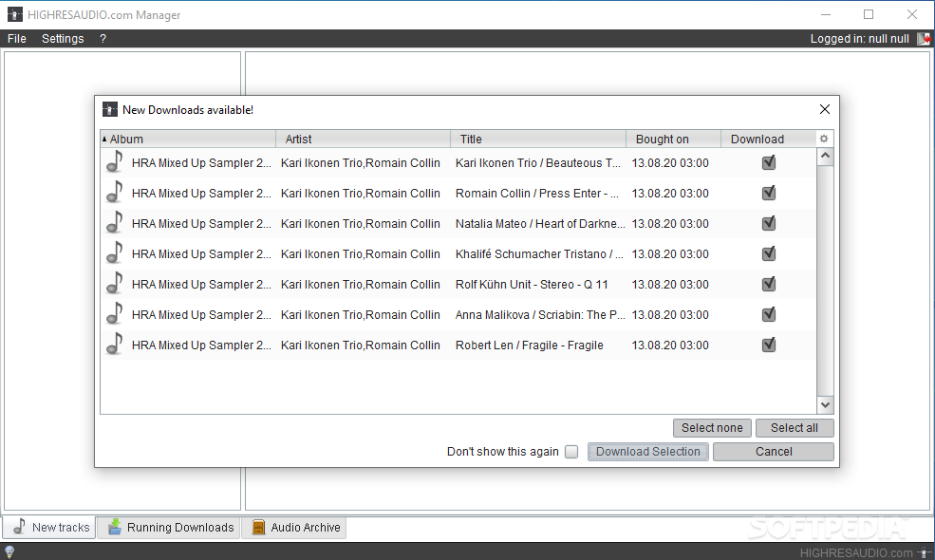The height and width of the screenshot is (560, 935).
Task: Sort the list by Download column header
Action: (x=768, y=139)
